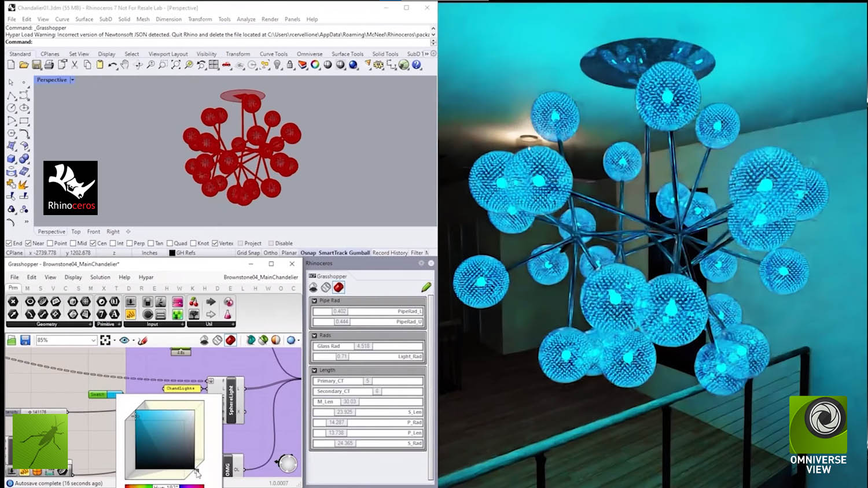Viewport: 868px width, 488px height.
Task: Click the red sketch pencil icon
Action: coord(142,340)
